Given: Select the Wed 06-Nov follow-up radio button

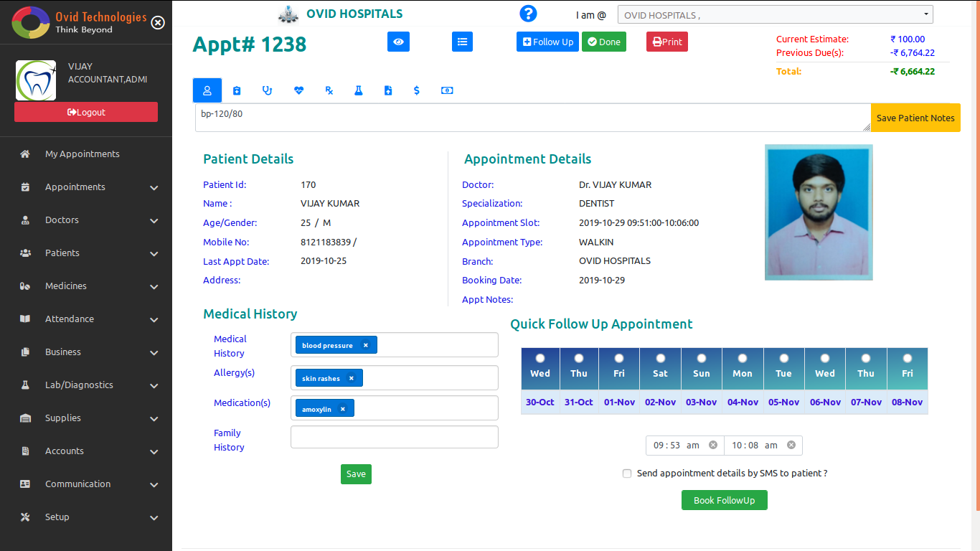Looking at the screenshot, I should 825,357.
